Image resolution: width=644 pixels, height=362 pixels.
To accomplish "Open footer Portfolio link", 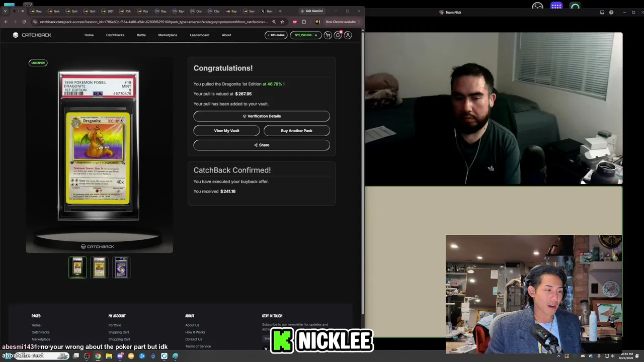I will pos(115,325).
